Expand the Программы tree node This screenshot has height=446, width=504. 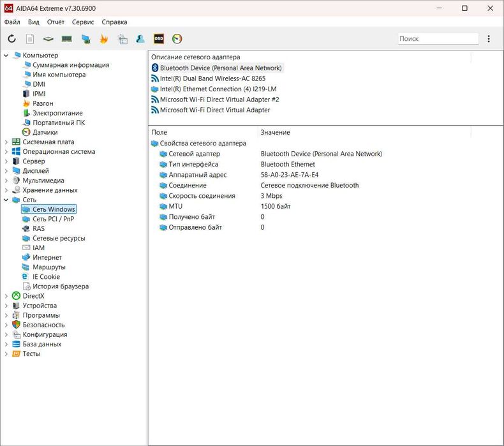pos(6,315)
